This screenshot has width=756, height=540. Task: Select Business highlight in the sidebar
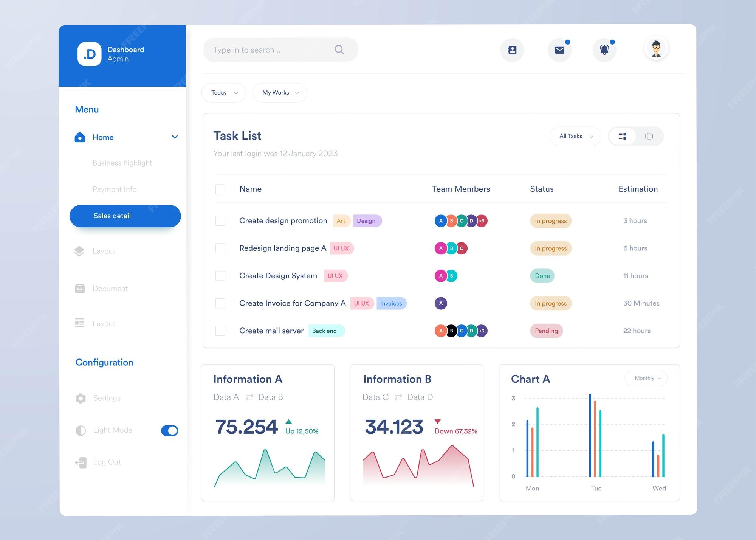point(122,163)
